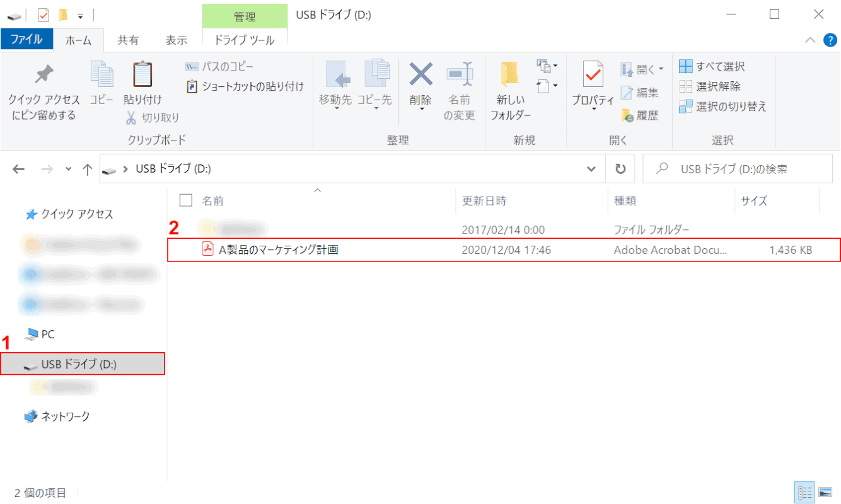The width and height of the screenshot is (841, 504).
Task: Open the Properties dropdown arrow
Action: coord(593,109)
